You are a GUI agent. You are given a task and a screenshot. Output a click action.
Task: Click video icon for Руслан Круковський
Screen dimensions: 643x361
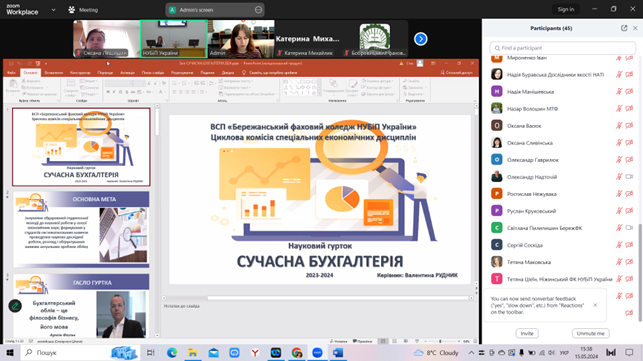pos(629,211)
